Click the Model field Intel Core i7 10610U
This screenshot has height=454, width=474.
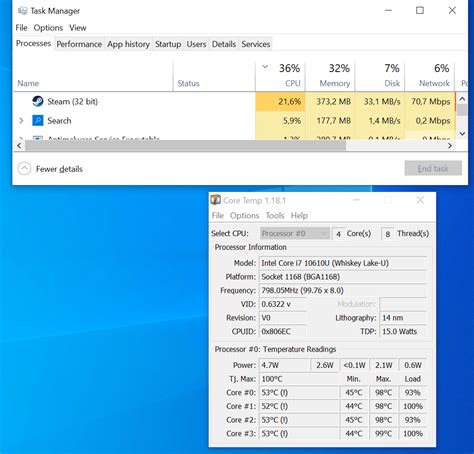click(343, 263)
